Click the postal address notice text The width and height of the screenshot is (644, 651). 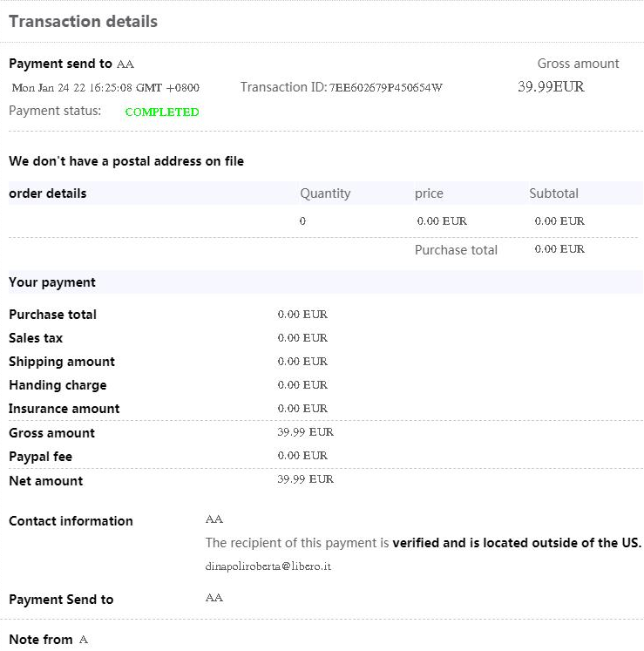[x=126, y=161]
